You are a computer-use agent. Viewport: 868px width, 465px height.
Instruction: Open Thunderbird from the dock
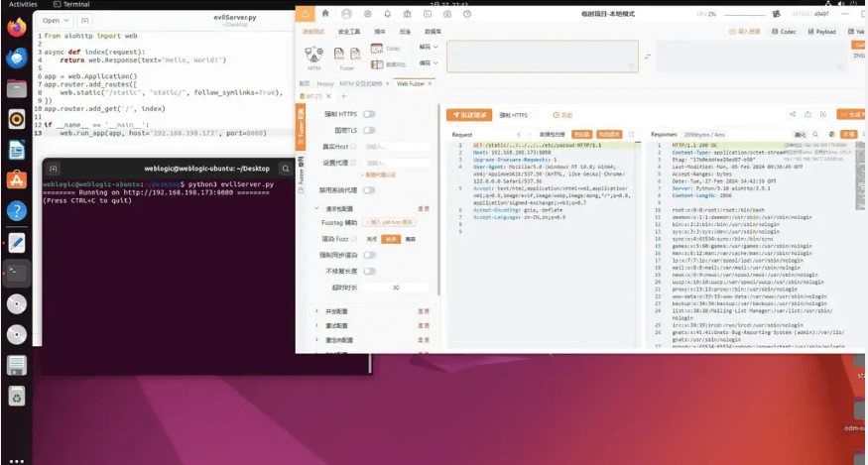tap(16, 58)
